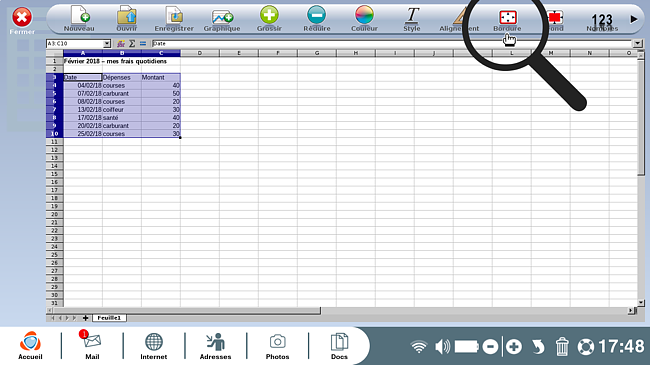
Task: Click the Montant header cell
Action: point(161,77)
